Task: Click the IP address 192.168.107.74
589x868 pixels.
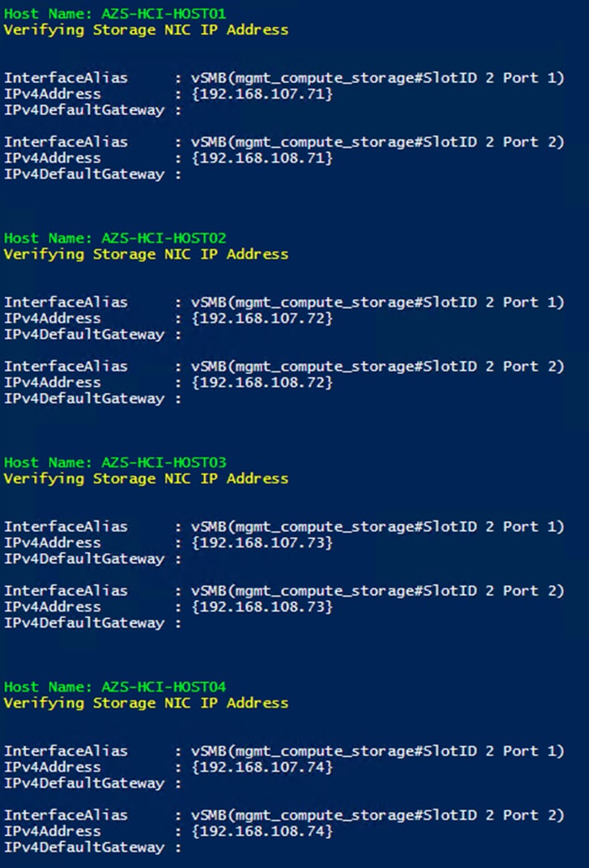Action: click(262, 767)
